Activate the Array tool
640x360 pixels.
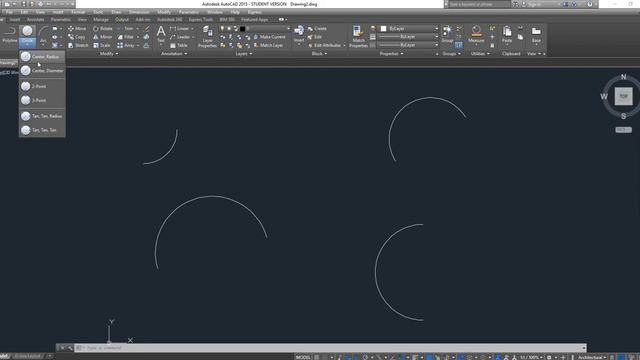pyautogui.click(x=126, y=45)
